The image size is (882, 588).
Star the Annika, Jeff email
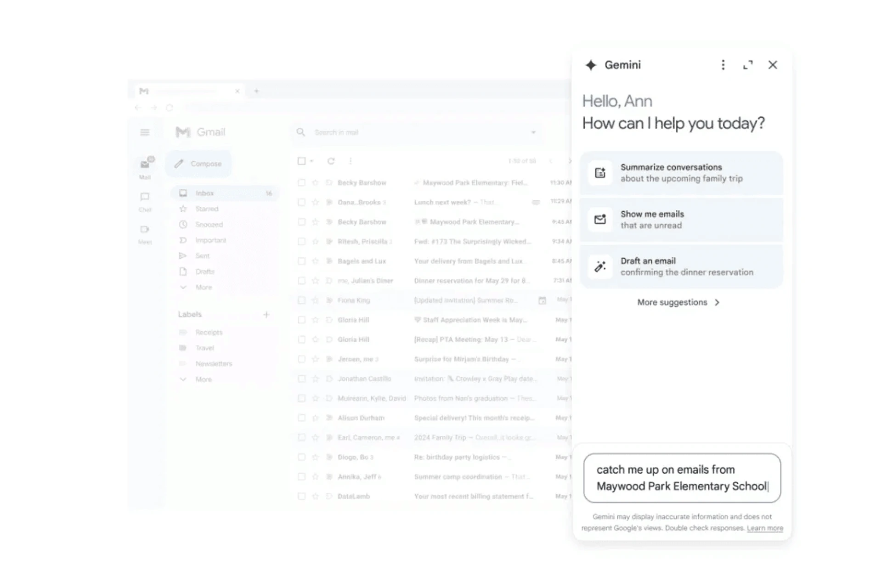tap(315, 476)
